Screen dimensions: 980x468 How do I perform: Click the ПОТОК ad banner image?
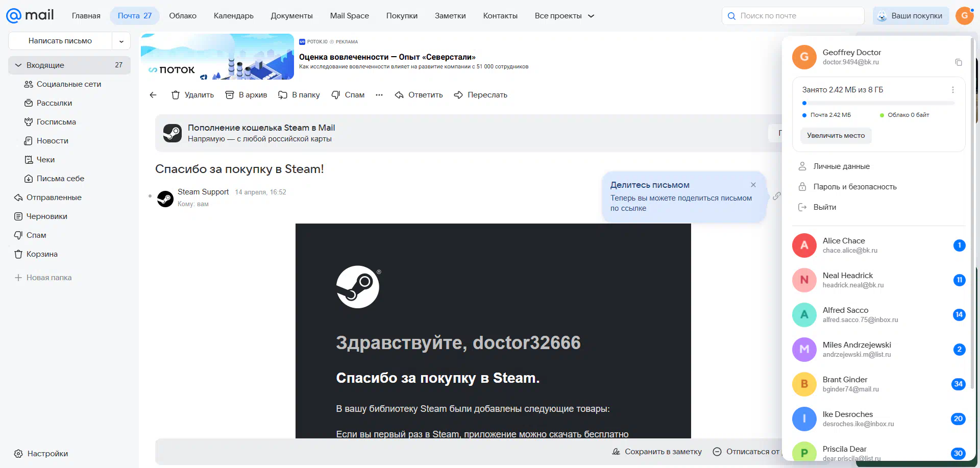pos(217,57)
